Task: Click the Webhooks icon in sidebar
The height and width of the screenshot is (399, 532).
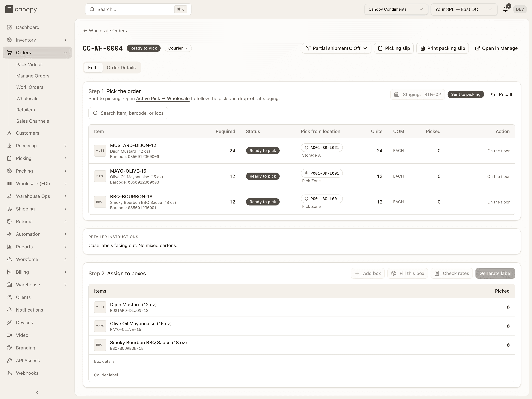Action: 9,373
